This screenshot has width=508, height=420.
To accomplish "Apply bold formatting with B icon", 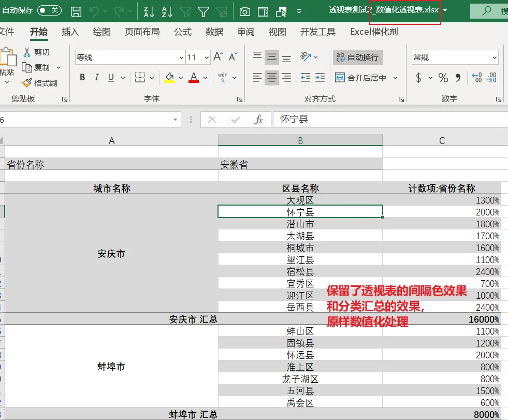I will (x=82, y=78).
